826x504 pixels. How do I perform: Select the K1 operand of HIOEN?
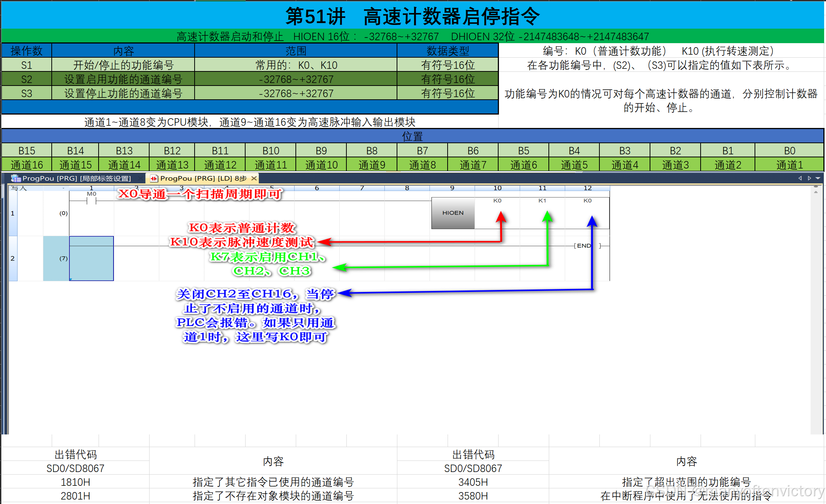tap(542, 200)
